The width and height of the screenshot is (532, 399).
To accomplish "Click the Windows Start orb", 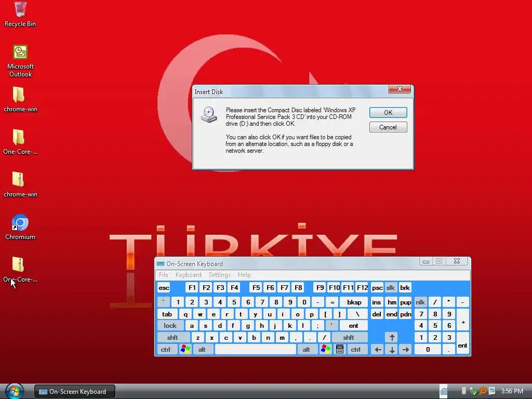I will click(14, 391).
